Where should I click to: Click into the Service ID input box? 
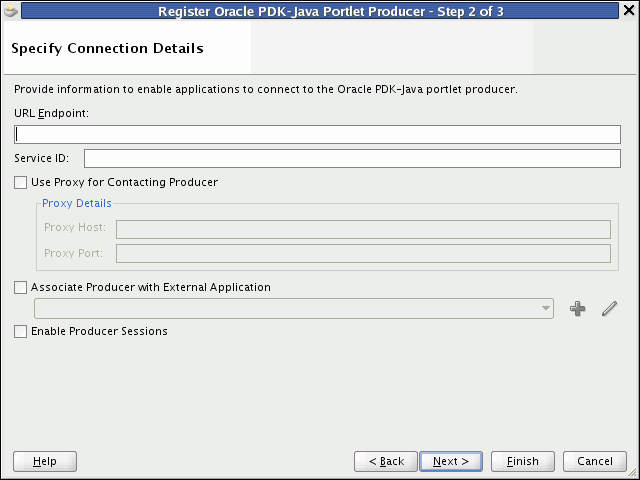(352, 159)
